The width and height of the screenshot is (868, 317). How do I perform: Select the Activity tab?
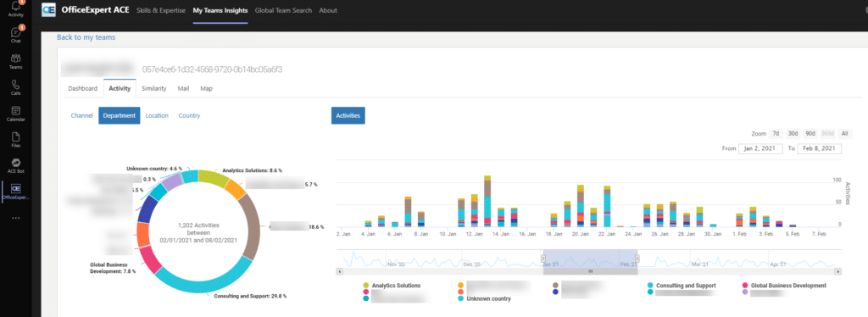tap(120, 88)
